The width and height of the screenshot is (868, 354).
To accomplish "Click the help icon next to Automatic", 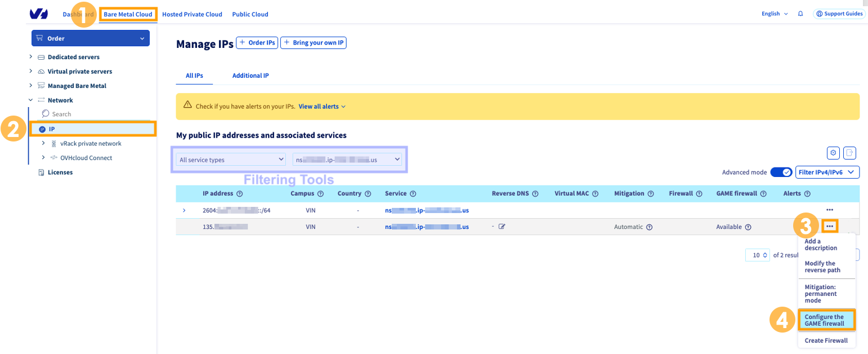I will (x=649, y=227).
